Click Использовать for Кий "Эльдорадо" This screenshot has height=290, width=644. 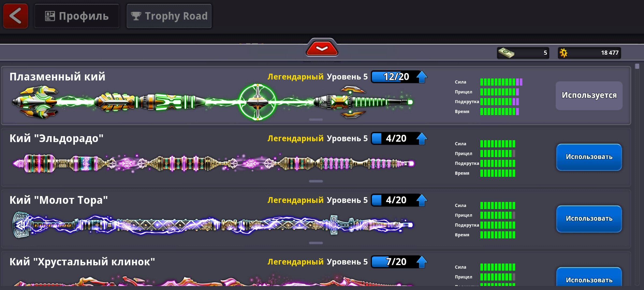point(589,157)
